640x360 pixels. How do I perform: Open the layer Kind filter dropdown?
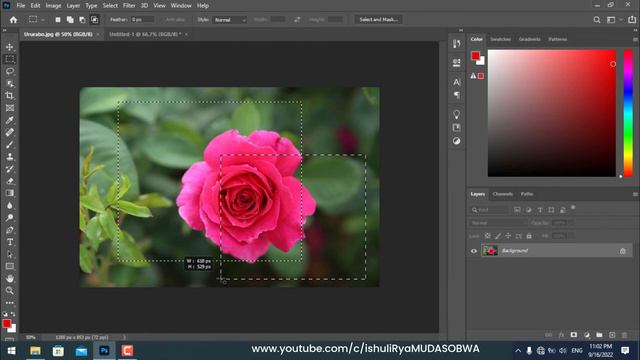pos(489,210)
